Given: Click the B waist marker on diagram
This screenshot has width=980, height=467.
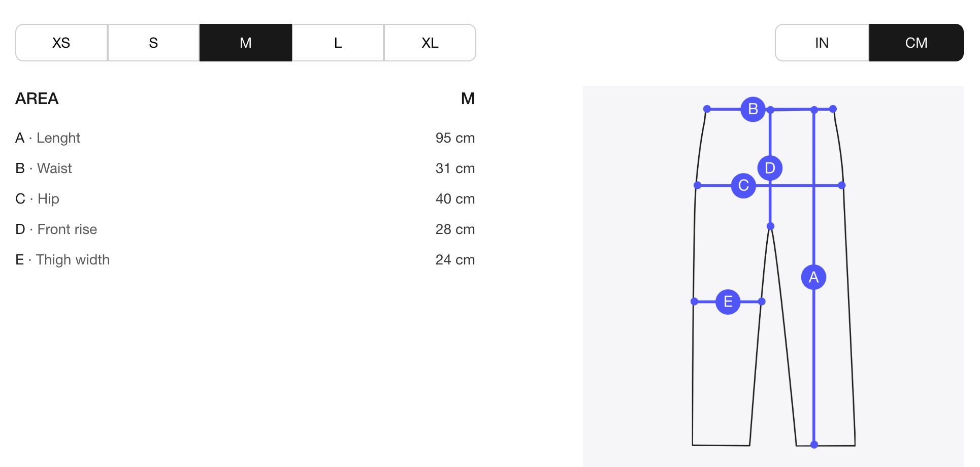Looking at the screenshot, I should coord(753,109).
